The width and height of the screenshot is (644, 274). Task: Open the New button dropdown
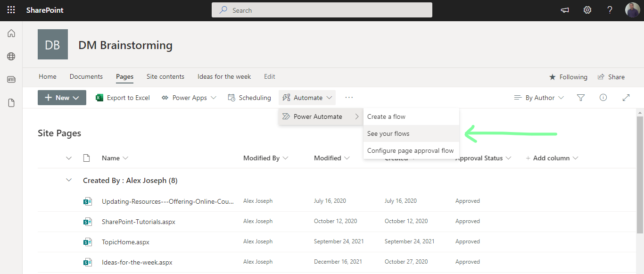click(x=62, y=98)
